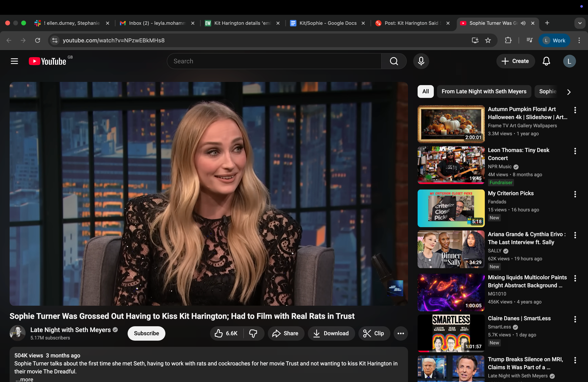Open voice search with the microphone icon
The width and height of the screenshot is (588, 382).
point(421,61)
